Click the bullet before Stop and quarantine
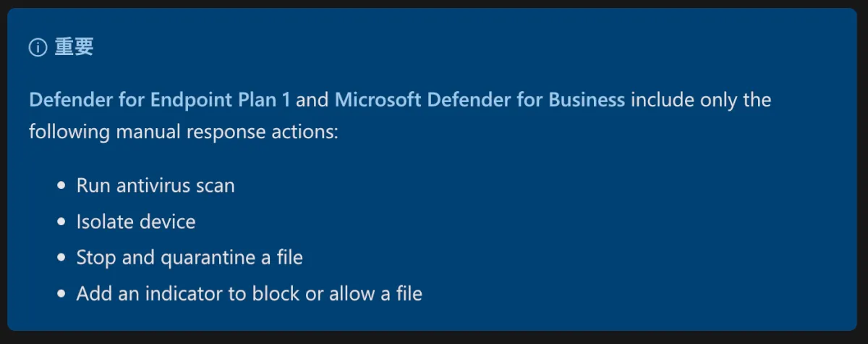The height and width of the screenshot is (344, 868). point(61,258)
